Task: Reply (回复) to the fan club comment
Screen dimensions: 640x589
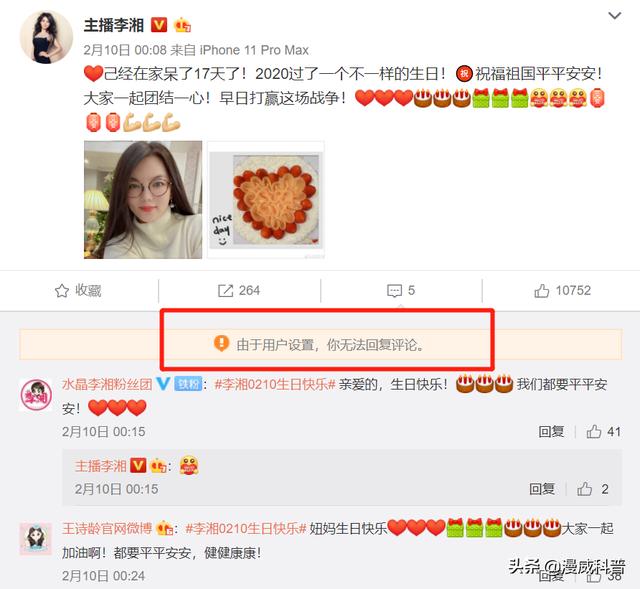Action: [551, 431]
